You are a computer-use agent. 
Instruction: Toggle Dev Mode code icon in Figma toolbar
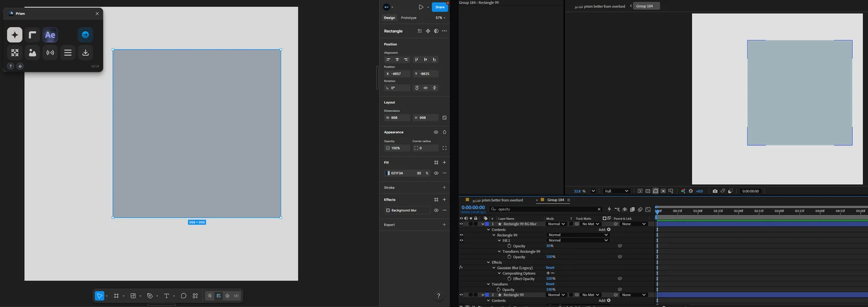point(236,296)
